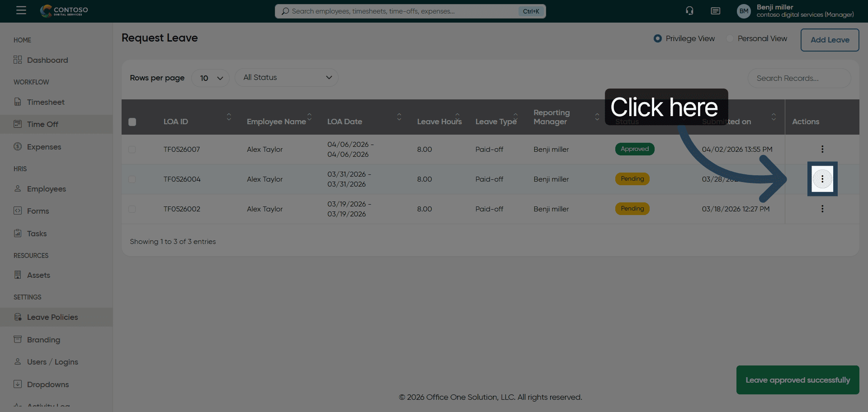This screenshot has height=412, width=868.
Task: Open actions menu for TF0526007
Action: (x=822, y=149)
